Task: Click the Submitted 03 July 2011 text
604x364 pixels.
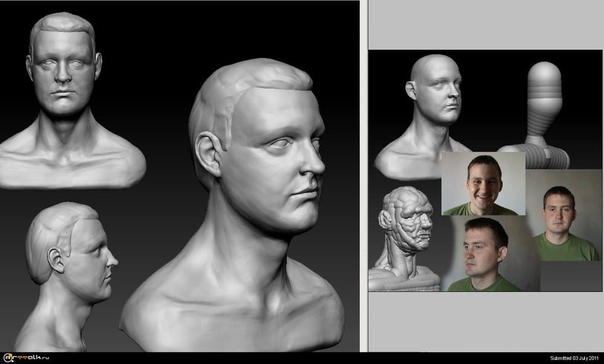Action: click(x=574, y=358)
